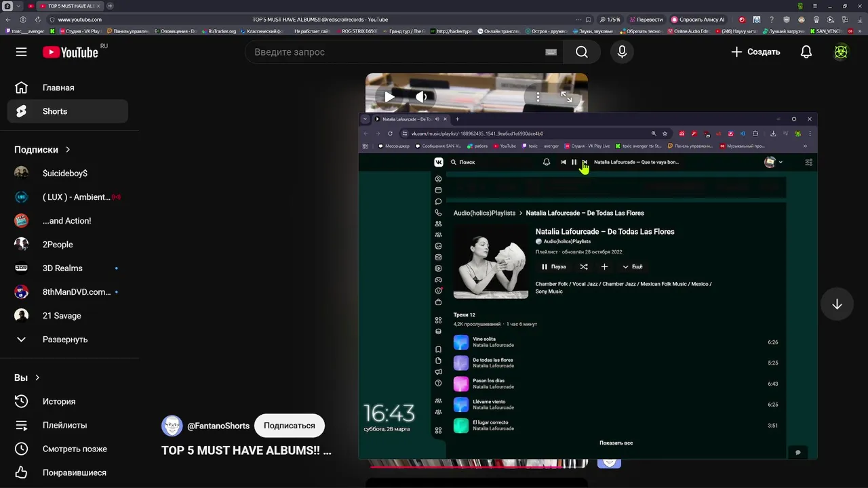
Task: Go to the next Short with the down arrow
Action: 837,304
